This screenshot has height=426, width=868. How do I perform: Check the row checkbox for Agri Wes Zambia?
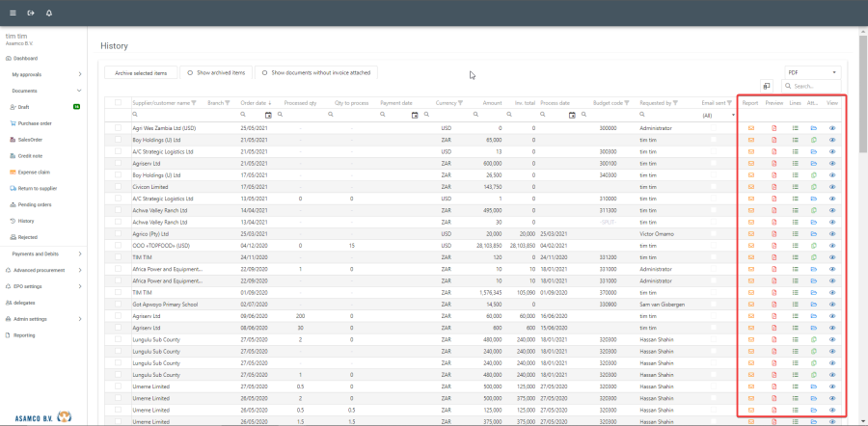119,128
